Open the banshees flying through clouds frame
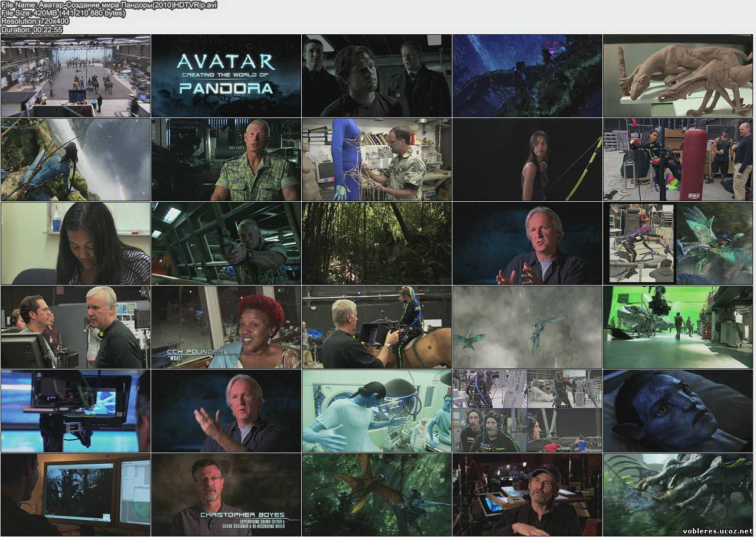The image size is (756, 537). point(527,327)
